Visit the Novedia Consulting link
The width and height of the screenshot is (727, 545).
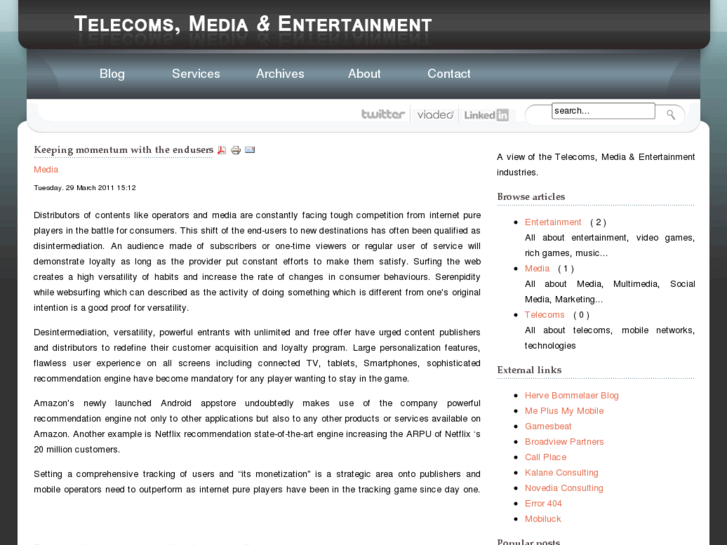point(564,489)
